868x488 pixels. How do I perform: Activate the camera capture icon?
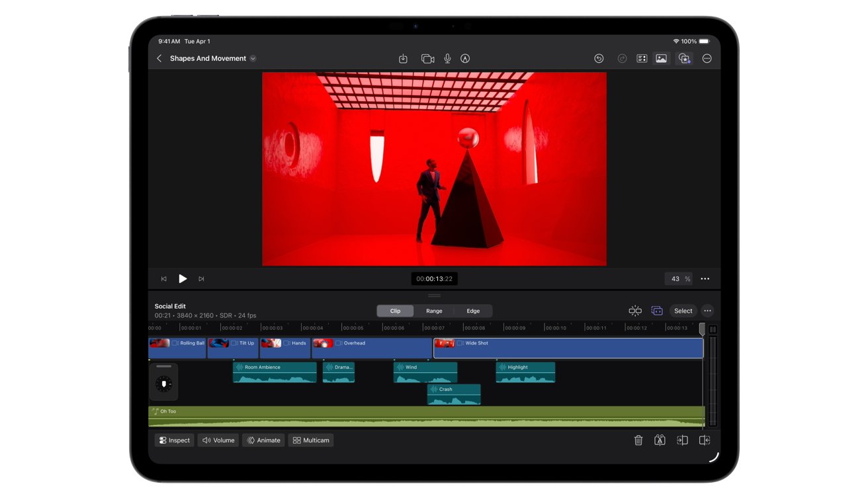click(x=426, y=58)
